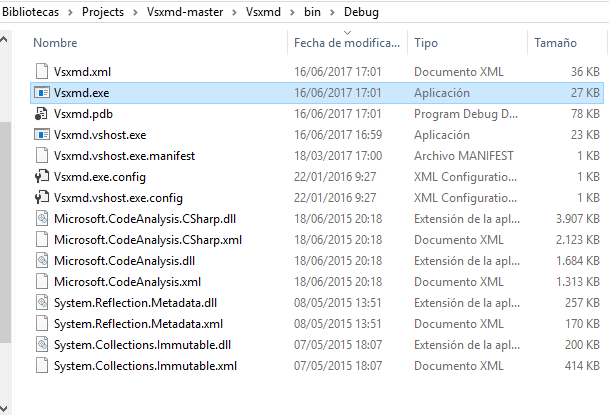Select the file name Vsxmd.pdb
Viewport: 609px width, 415px height.
click(83, 114)
